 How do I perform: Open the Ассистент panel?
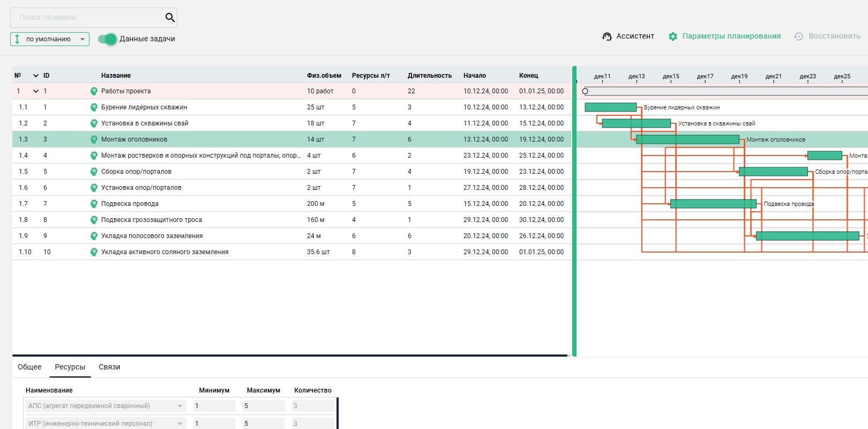628,36
